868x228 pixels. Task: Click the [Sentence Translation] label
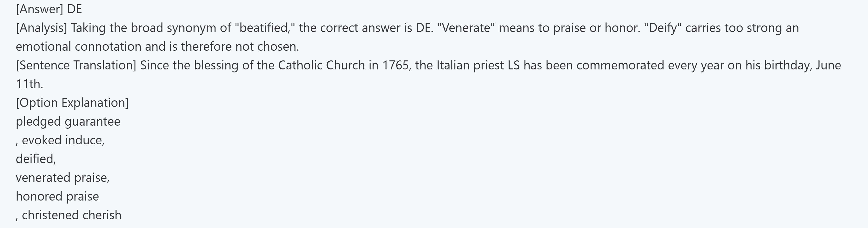coord(76,65)
